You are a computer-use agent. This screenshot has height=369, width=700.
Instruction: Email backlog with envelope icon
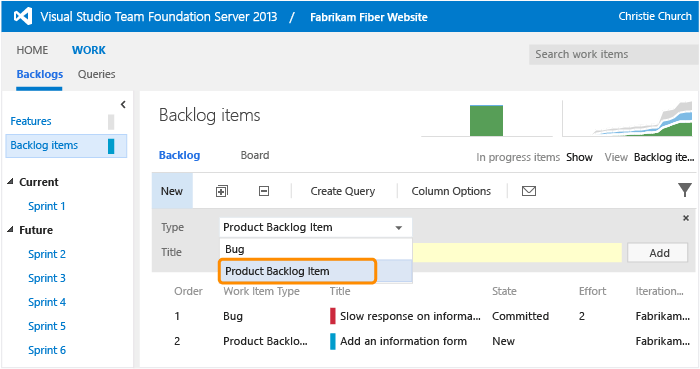pos(529,191)
